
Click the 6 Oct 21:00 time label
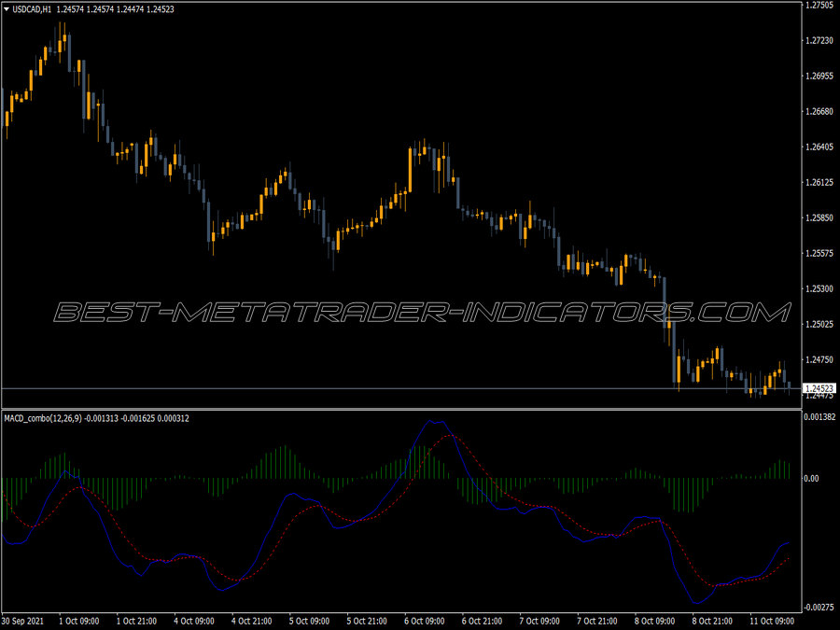tap(483, 621)
